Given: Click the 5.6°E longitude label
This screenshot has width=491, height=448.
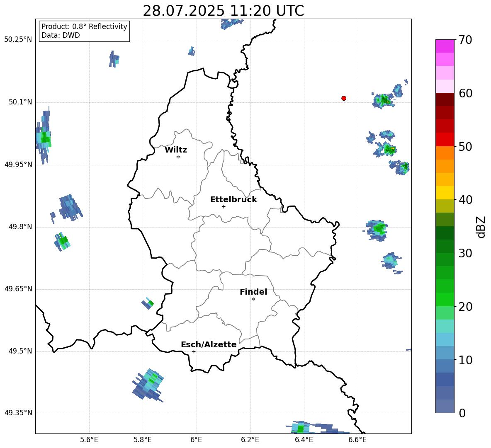Looking at the screenshot, I should click(89, 440).
